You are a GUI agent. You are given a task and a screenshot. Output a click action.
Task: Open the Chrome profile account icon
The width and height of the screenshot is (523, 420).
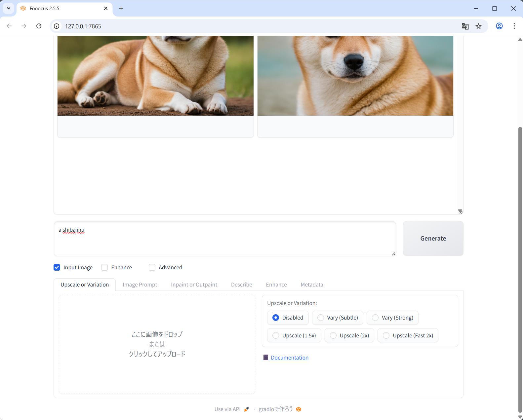pos(499,26)
